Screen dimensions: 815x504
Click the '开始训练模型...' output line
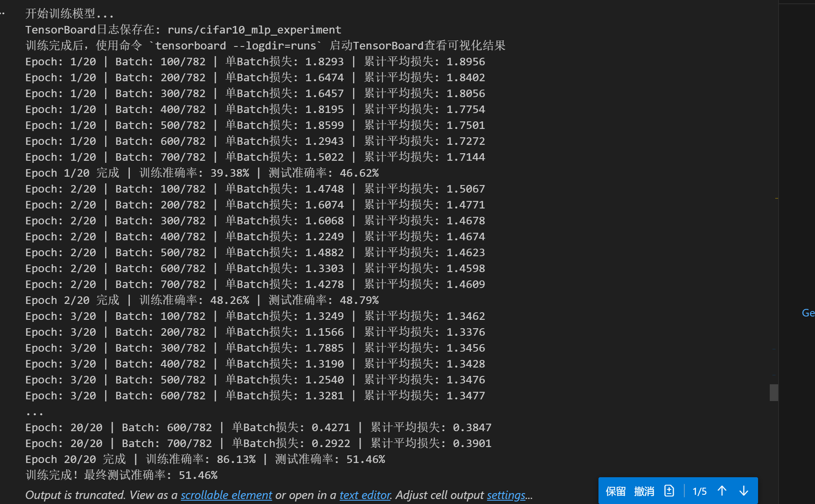(69, 14)
